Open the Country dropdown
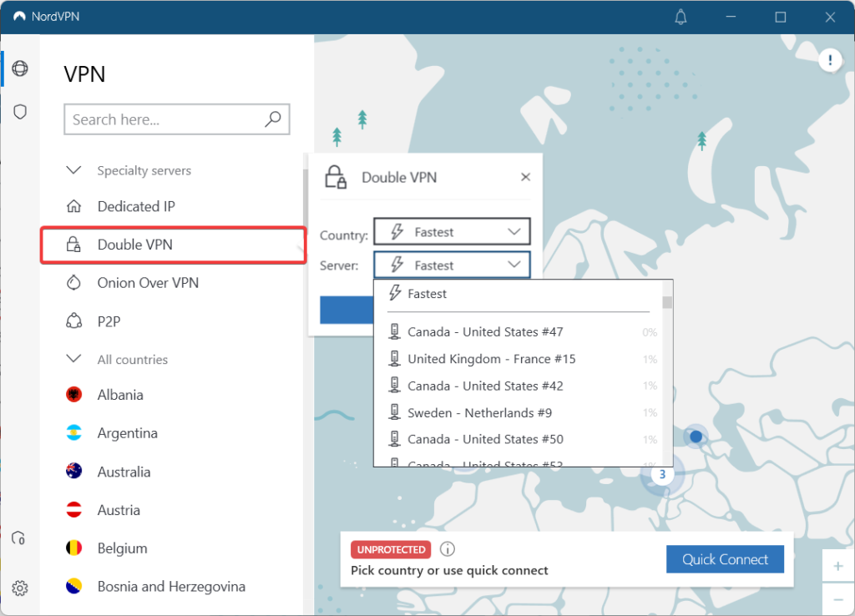Screen dimensions: 855x616 452,232
